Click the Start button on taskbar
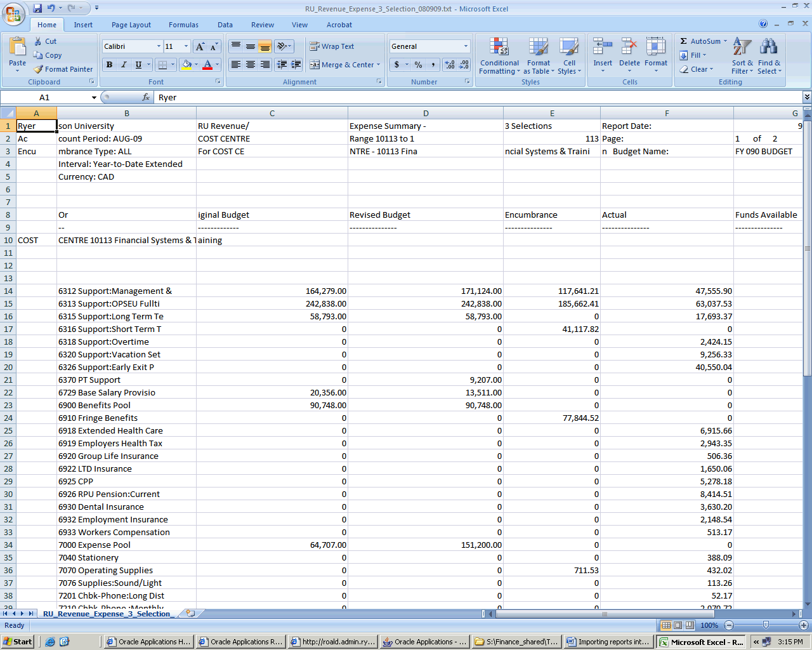Image resolution: width=812 pixels, height=650 pixels. click(17, 642)
